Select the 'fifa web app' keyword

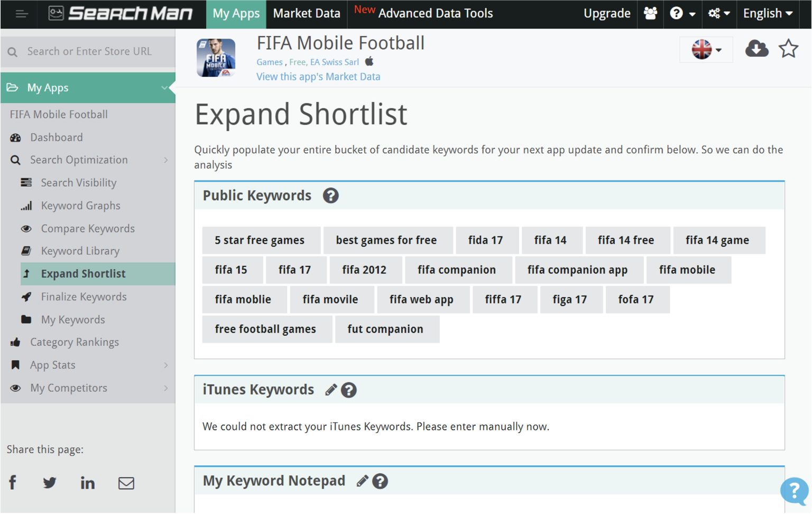(423, 300)
